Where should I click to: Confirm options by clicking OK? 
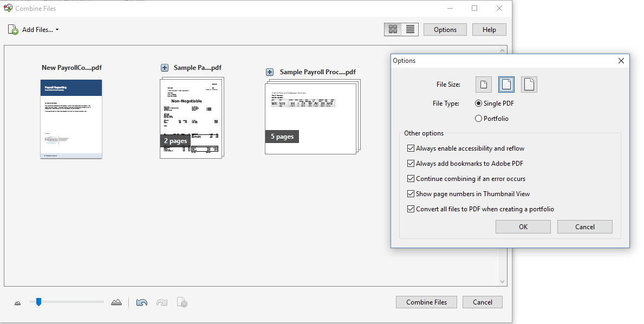(x=522, y=226)
